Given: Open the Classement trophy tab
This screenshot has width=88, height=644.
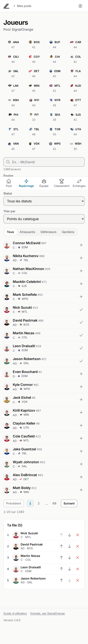Looking at the screenshot, I should point(62,183).
